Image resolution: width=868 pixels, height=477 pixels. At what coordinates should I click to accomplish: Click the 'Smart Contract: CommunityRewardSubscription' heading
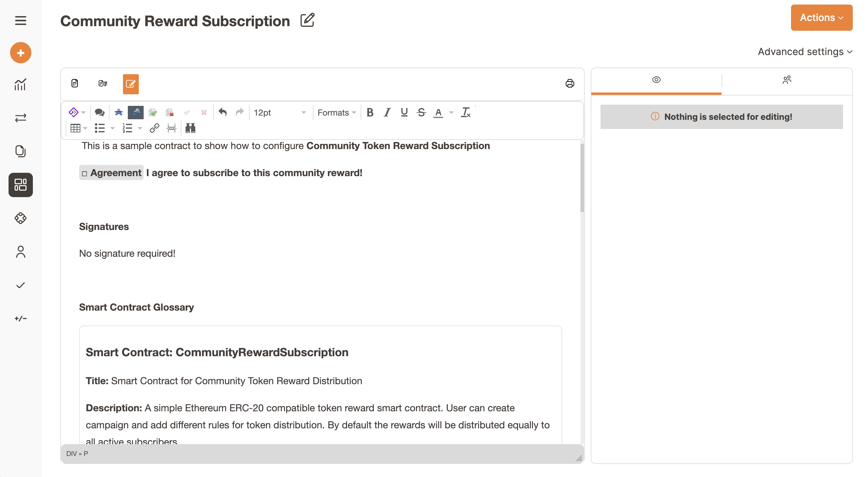217,352
